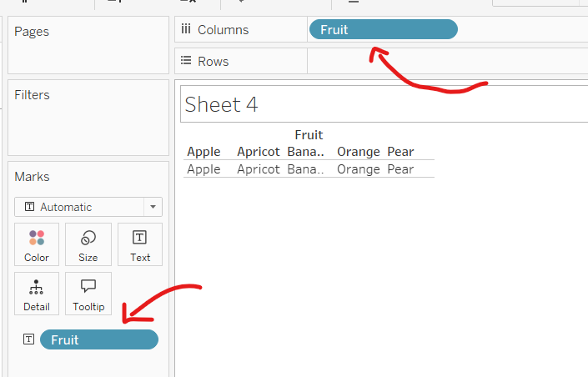Select the Apricot column header

258,152
